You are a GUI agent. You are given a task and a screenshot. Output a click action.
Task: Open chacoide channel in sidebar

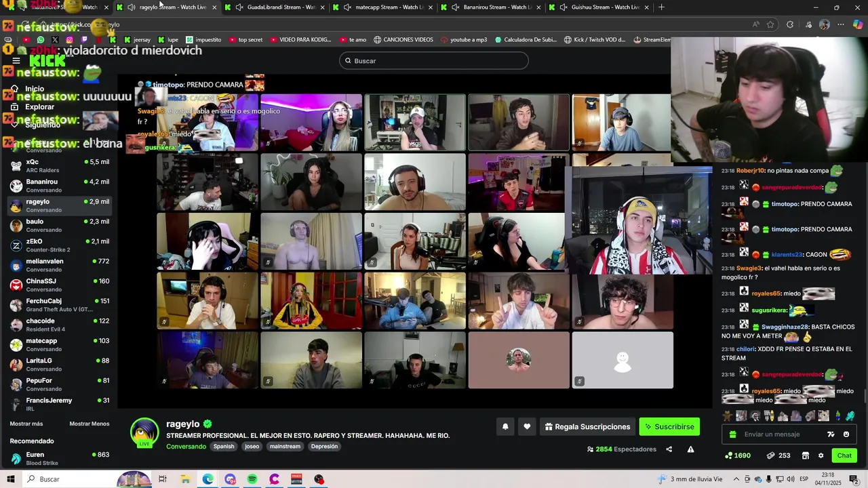(x=60, y=325)
